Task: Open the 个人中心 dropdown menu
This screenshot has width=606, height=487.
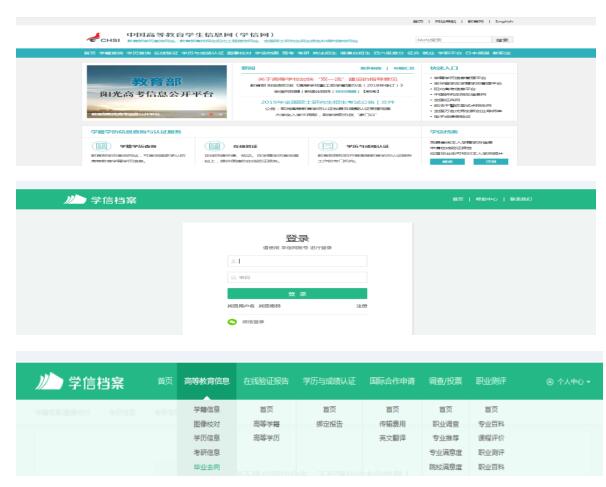Action: pyautogui.click(x=568, y=382)
